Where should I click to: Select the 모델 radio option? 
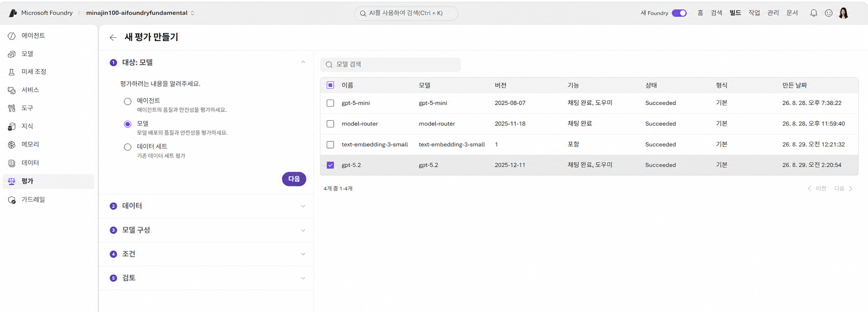point(127,124)
